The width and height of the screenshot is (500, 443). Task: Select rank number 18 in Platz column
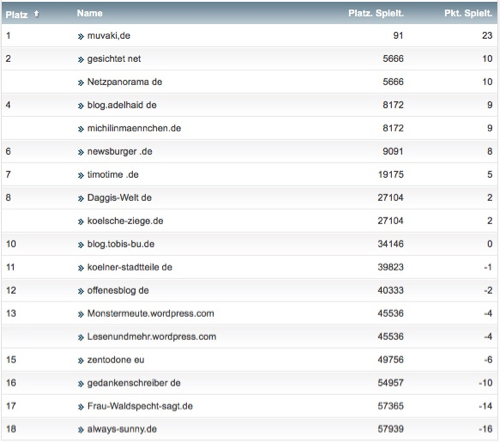tap(11, 429)
